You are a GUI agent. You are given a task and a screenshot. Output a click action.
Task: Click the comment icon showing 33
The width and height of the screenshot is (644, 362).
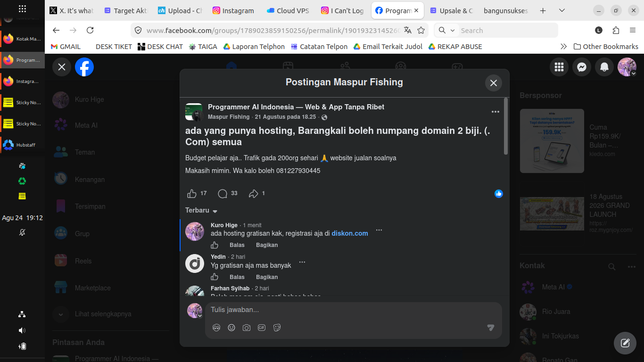pyautogui.click(x=223, y=193)
